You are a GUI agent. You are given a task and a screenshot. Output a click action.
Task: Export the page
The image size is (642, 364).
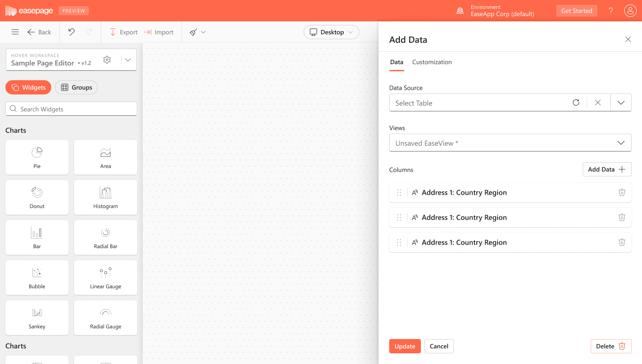coord(123,32)
